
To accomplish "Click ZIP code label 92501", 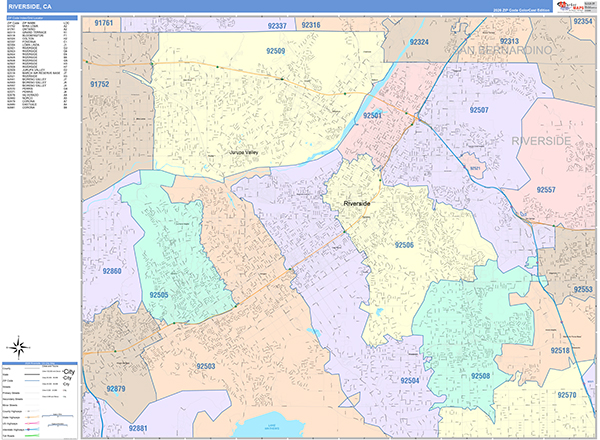I will tap(372, 116).
